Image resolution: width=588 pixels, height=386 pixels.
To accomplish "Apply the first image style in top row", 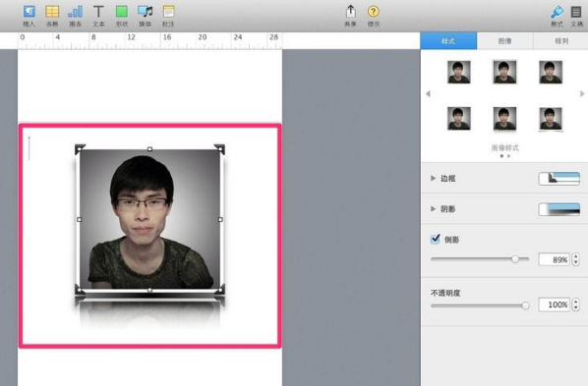I will pos(459,72).
